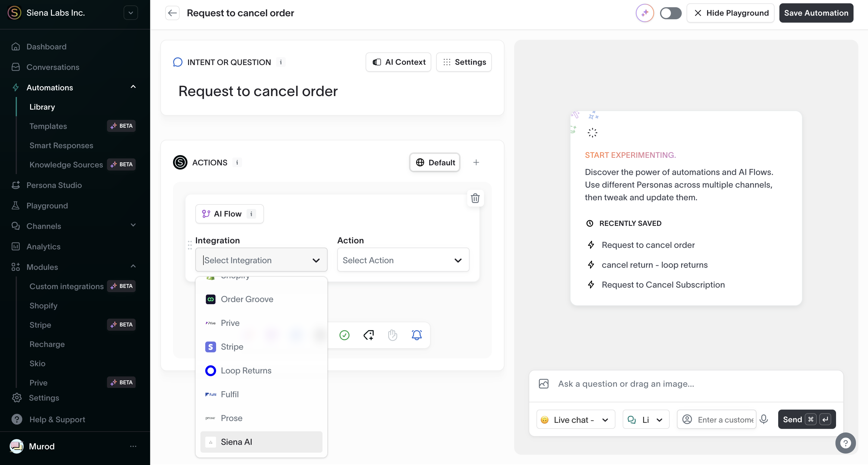Open Analytics
The image size is (868, 465).
pos(43,246)
